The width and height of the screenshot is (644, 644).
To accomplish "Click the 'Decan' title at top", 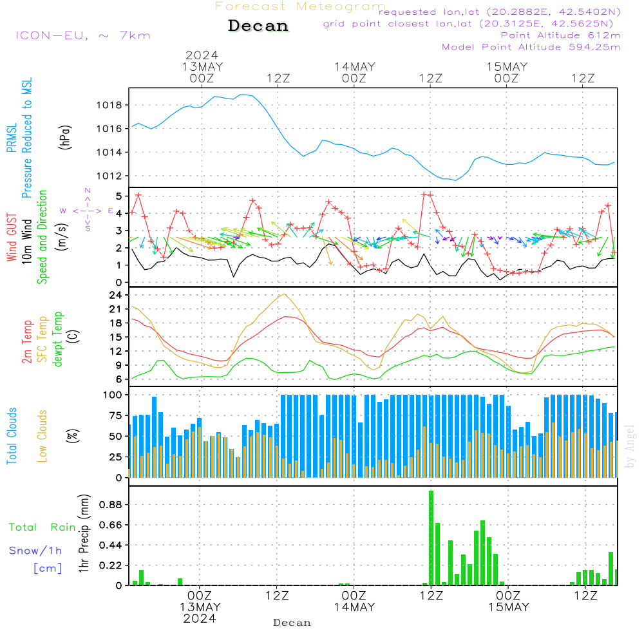I will click(x=258, y=26).
